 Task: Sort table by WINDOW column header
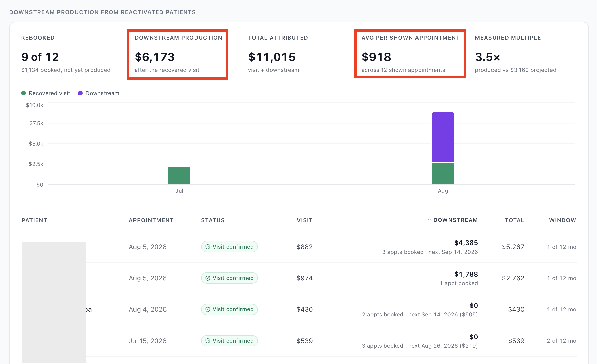point(562,220)
